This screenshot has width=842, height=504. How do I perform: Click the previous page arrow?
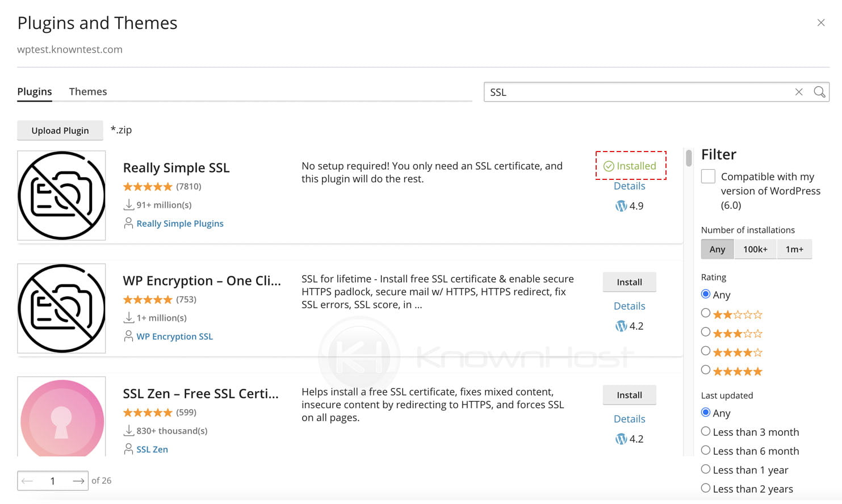27,481
